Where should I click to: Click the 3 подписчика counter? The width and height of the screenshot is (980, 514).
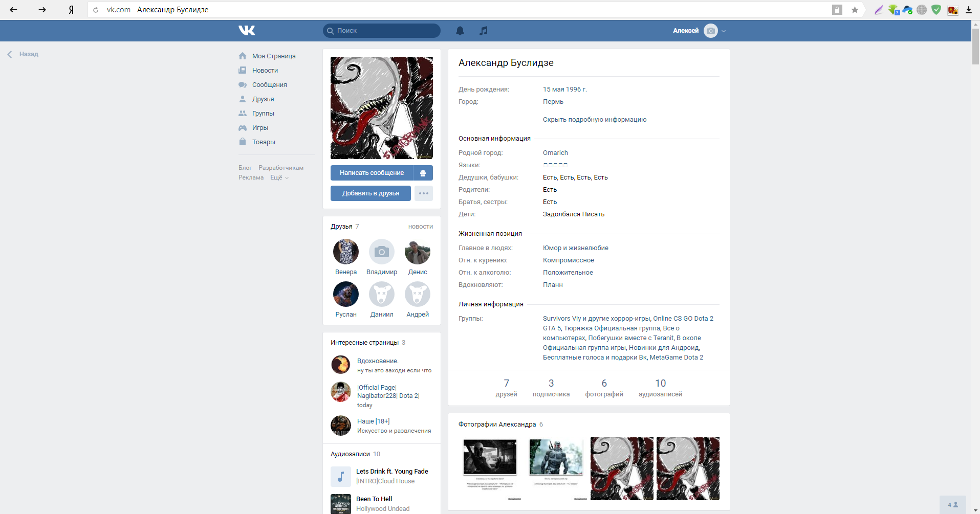(551, 388)
